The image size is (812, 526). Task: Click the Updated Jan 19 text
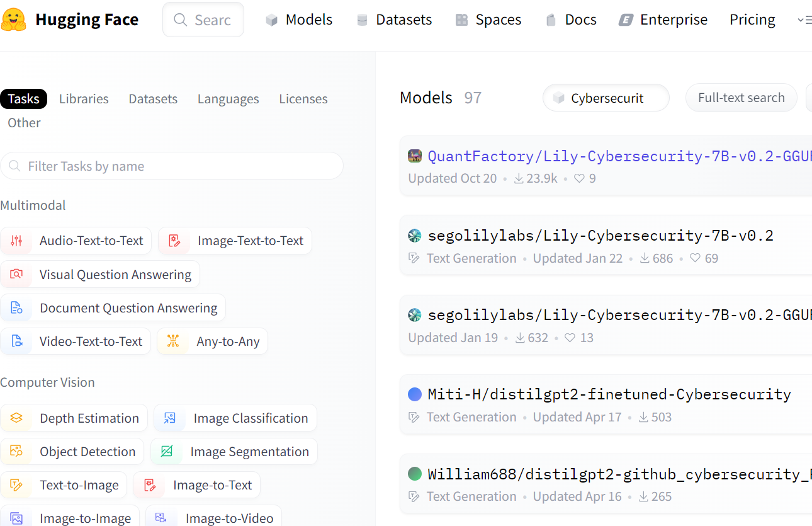point(453,338)
